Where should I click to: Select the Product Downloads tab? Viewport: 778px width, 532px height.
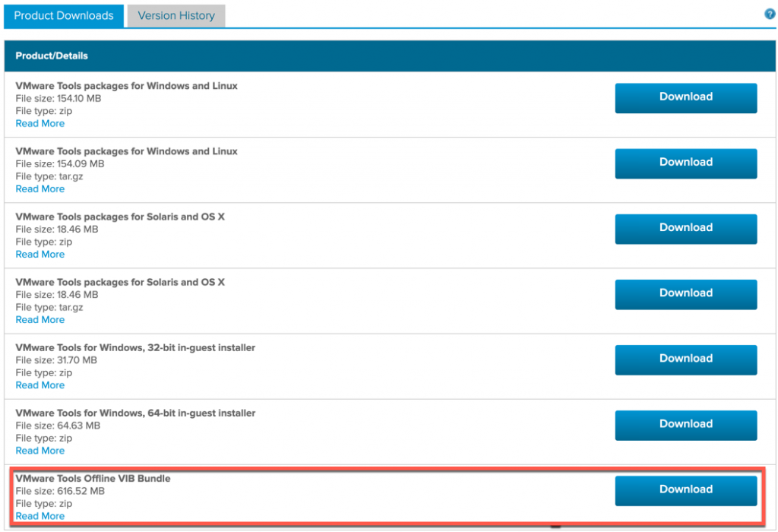64,16
